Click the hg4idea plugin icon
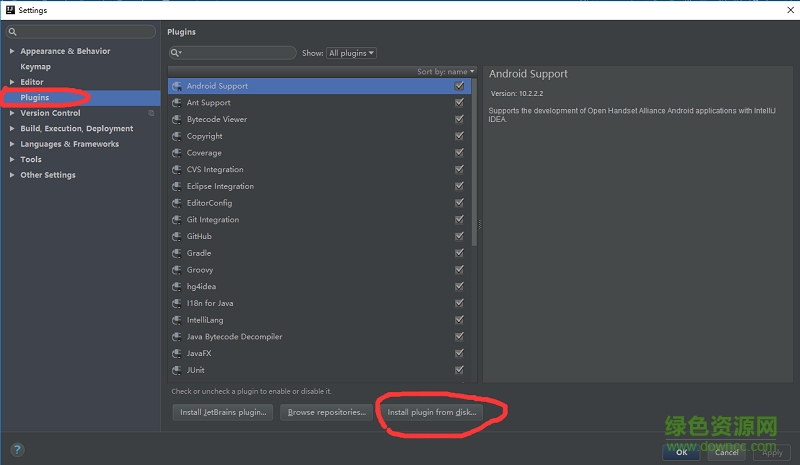This screenshot has width=800, height=465. (177, 286)
